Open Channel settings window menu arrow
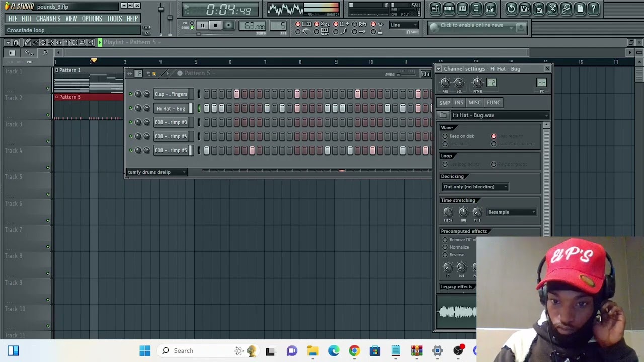The width and height of the screenshot is (644, 362). tap(439, 69)
